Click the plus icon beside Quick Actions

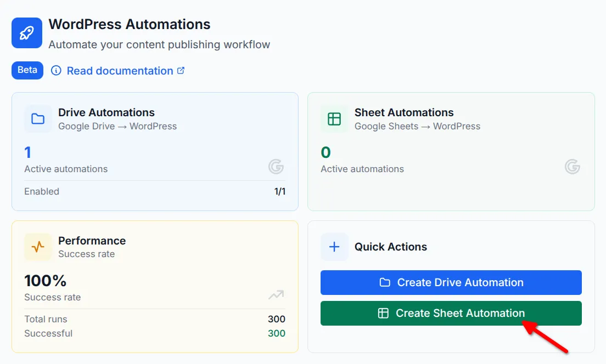[x=334, y=247]
